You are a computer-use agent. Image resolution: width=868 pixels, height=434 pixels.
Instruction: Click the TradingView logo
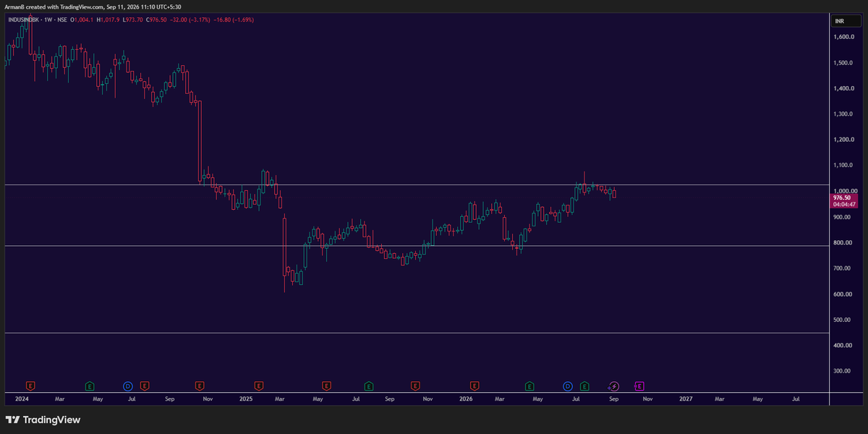click(x=43, y=420)
